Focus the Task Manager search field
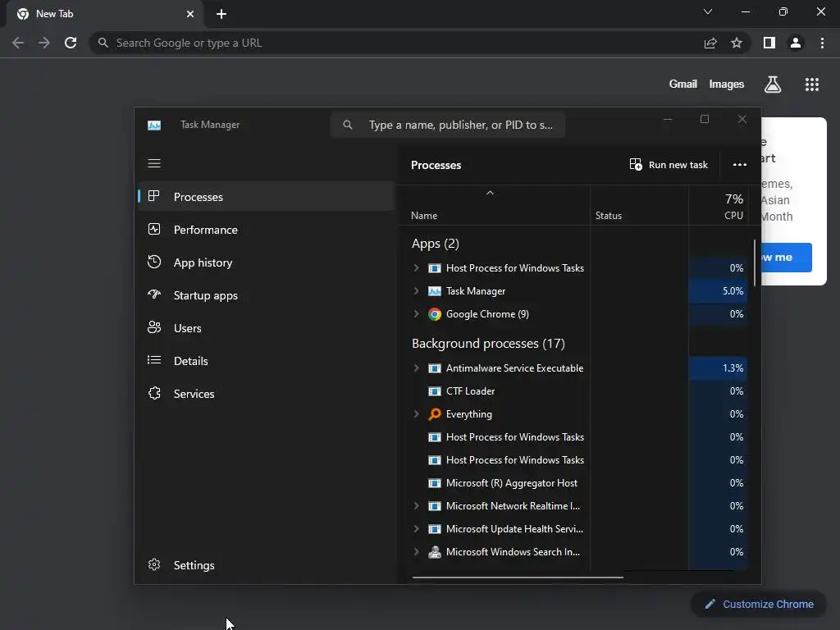The image size is (840, 630). [x=448, y=125]
